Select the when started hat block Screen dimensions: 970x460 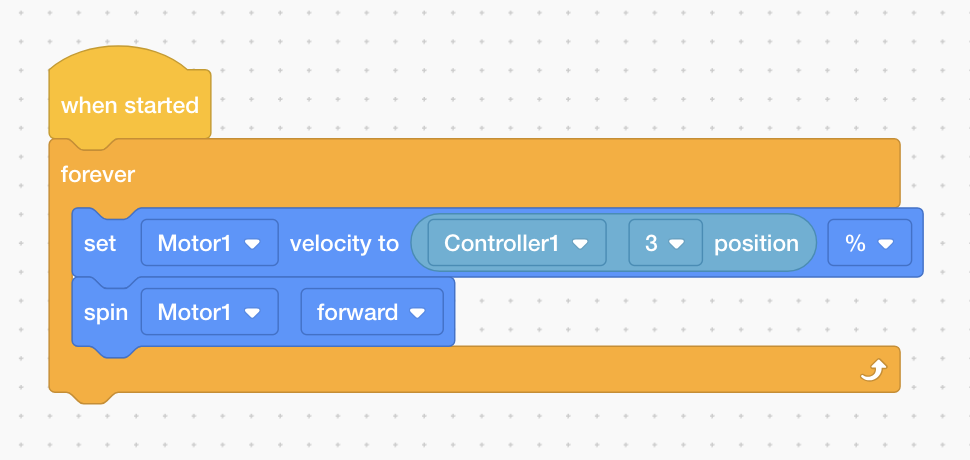[x=130, y=105]
